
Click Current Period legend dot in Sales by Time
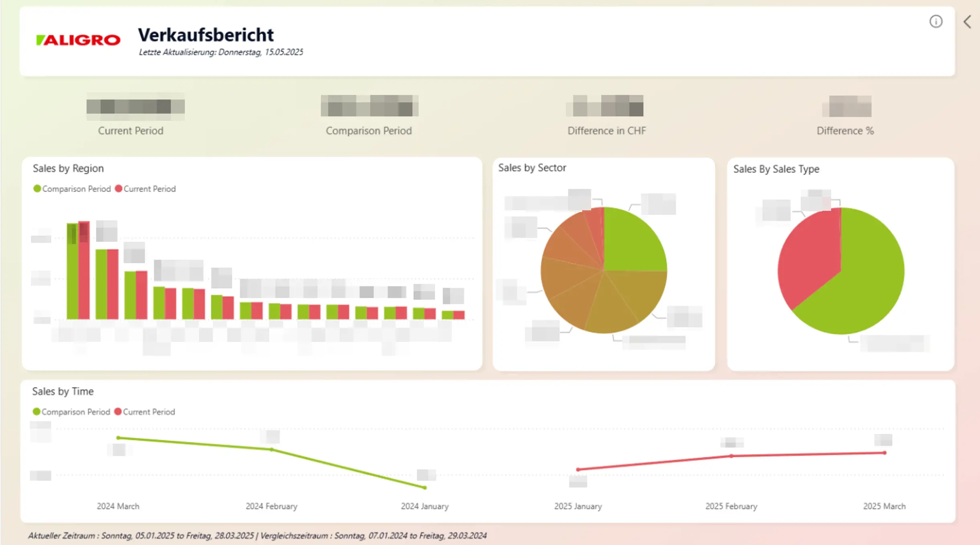click(118, 412)
